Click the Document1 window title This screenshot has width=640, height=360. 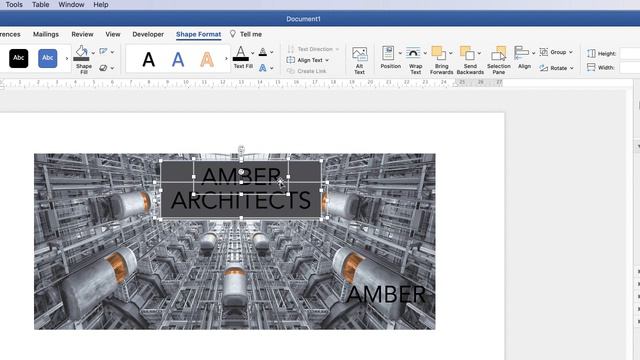tap(303, 19)
